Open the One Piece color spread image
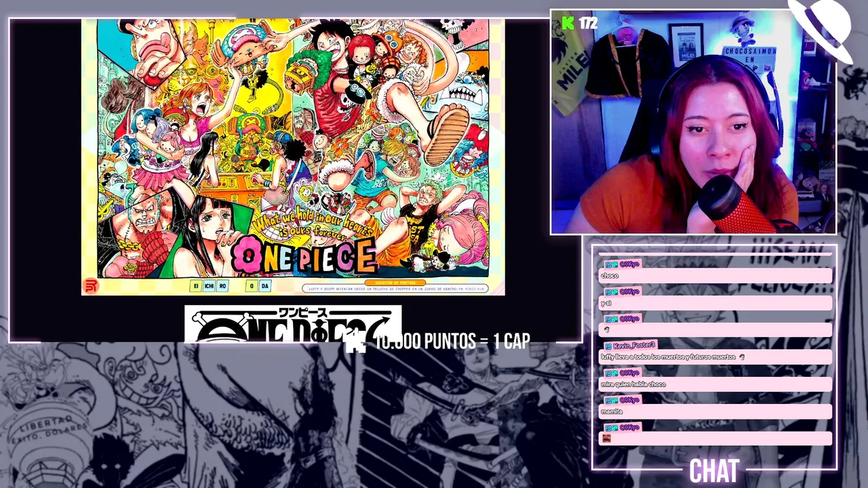 [293, 157]
